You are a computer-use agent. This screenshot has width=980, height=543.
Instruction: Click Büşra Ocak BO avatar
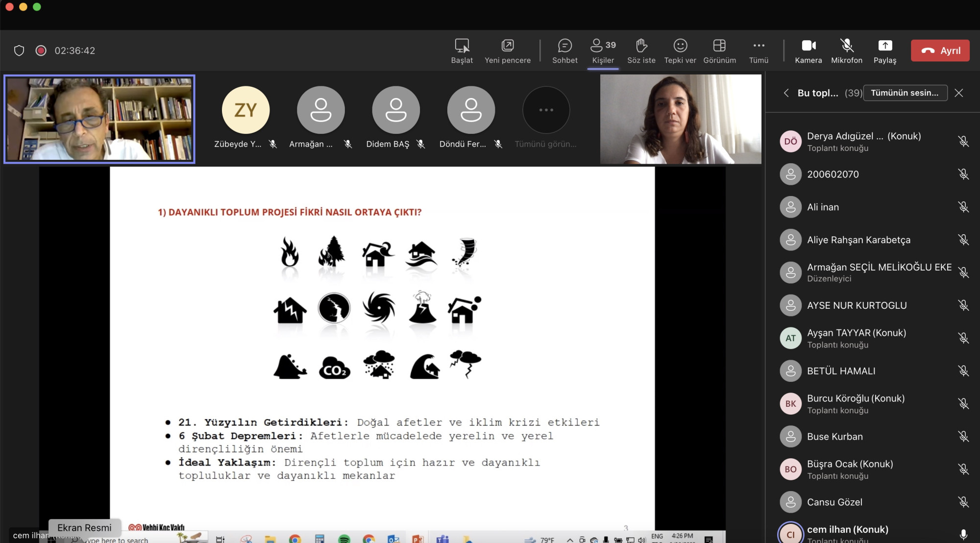tap(790, 469)
